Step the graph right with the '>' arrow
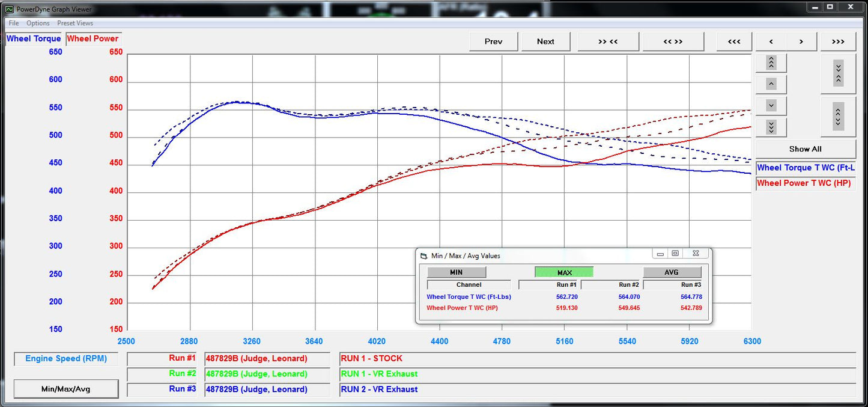 tap(800, 41)
